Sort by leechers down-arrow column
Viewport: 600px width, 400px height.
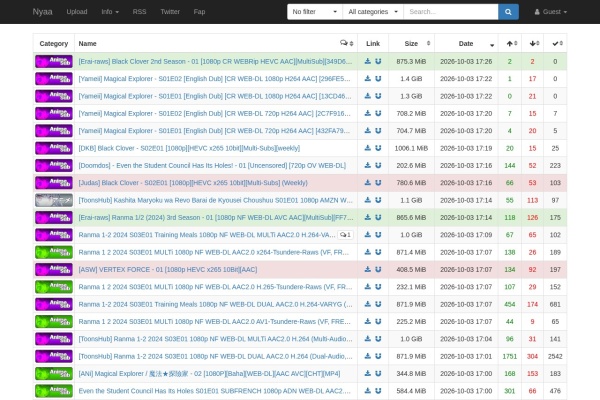coord(534,43)
